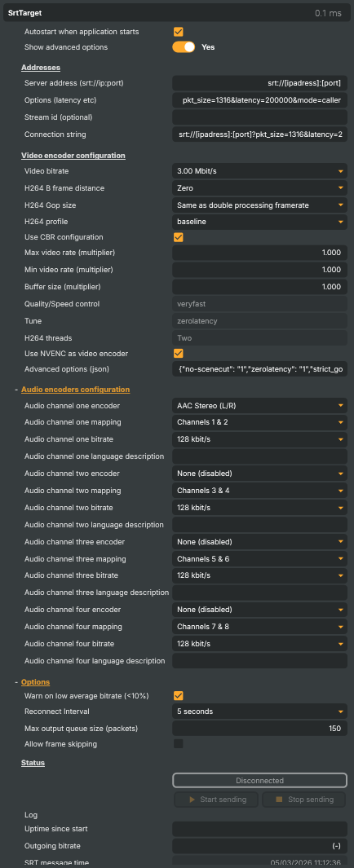
Task: Uncheck Autostart when application starts checkbox
Action: point(179,32)
